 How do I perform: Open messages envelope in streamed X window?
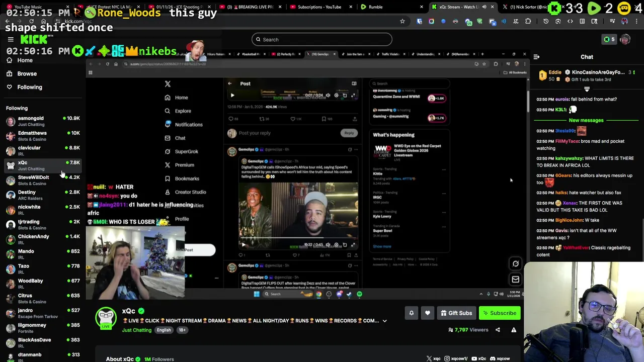pyautogui.click(x=515, y=280)
